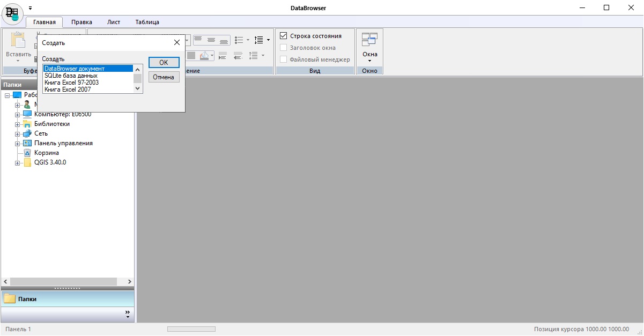Select SQLite база данных in the list
The height and width of the screenshot is (336, 644).
click(x=71, y=76)
